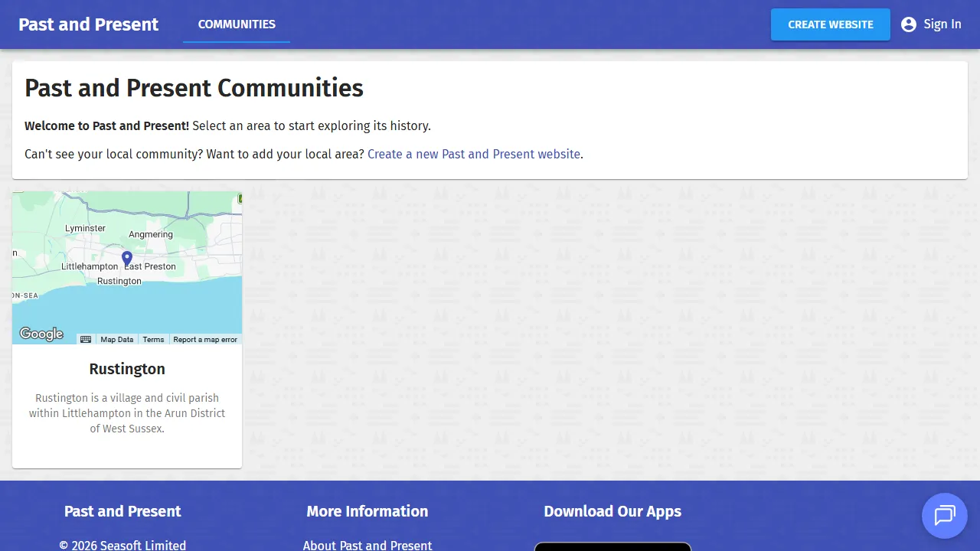Click the speech-bubble icon inside the chat button
The height and width of the screenshot is (551, 980).
pyautogui.click(x=944, y=516)
